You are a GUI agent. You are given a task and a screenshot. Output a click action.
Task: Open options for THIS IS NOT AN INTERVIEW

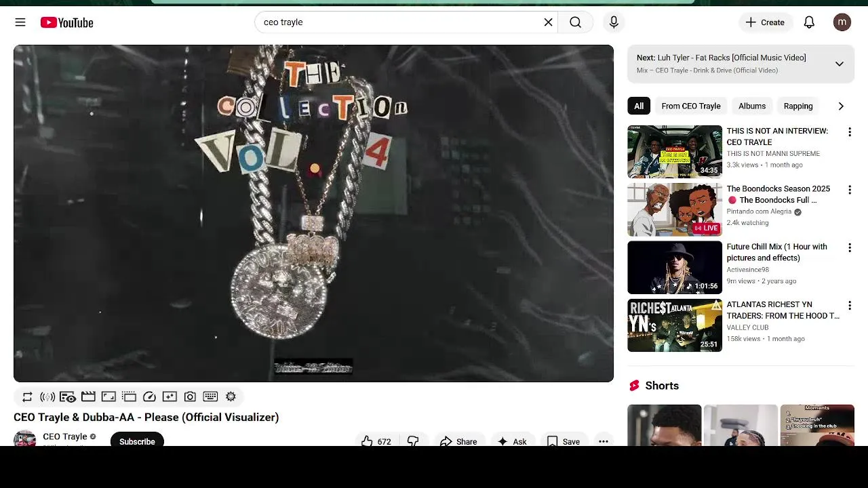pos(849,132)
